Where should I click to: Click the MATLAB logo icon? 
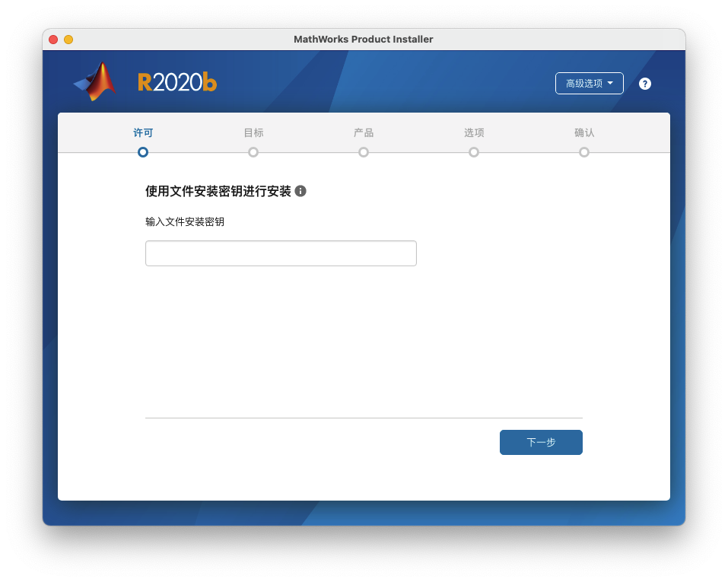(x=96, y=81)
